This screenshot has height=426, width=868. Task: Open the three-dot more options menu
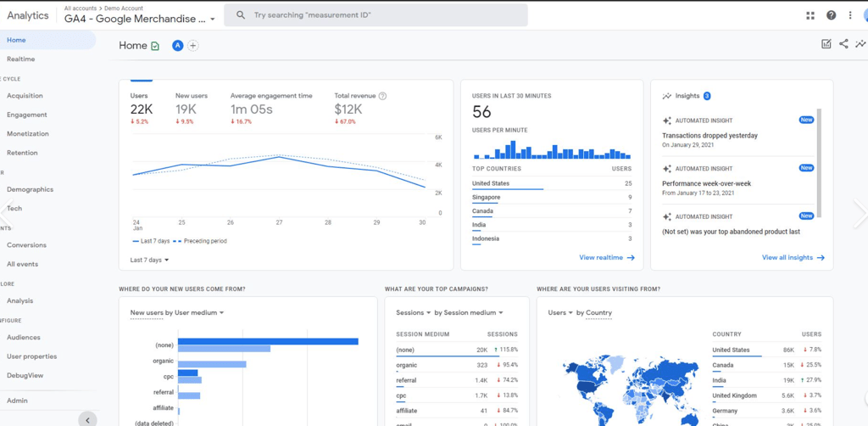coord(850,15)
